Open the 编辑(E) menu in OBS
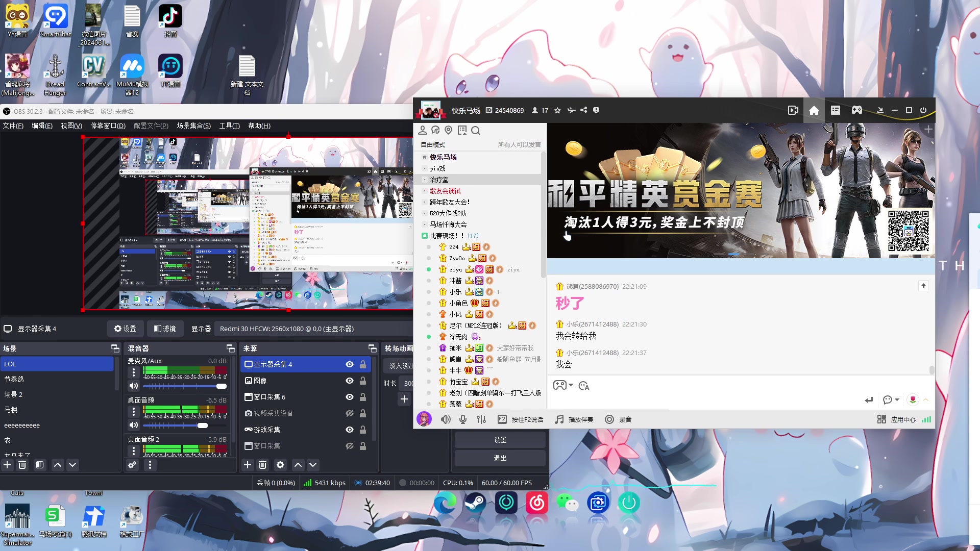The image size is (980, 551). pos(42,126)
